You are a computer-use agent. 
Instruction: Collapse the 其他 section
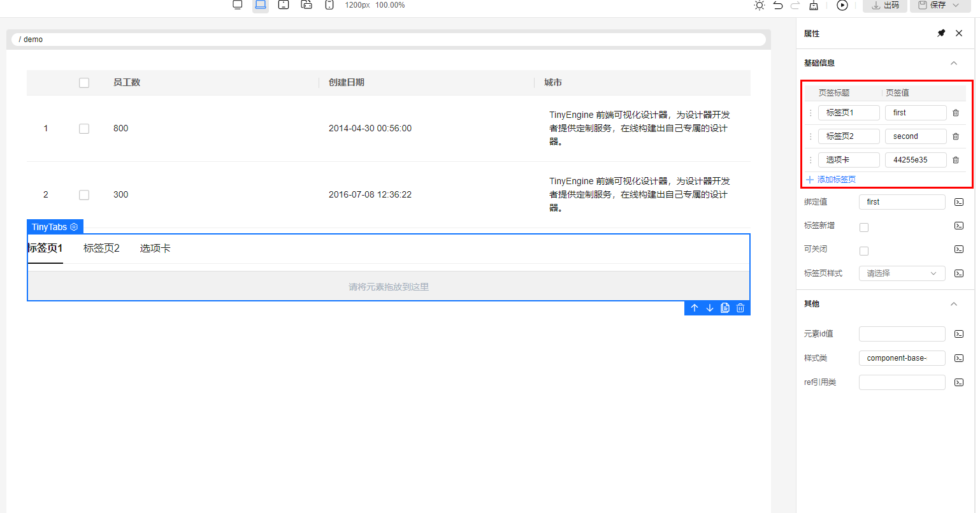[954, 304]
